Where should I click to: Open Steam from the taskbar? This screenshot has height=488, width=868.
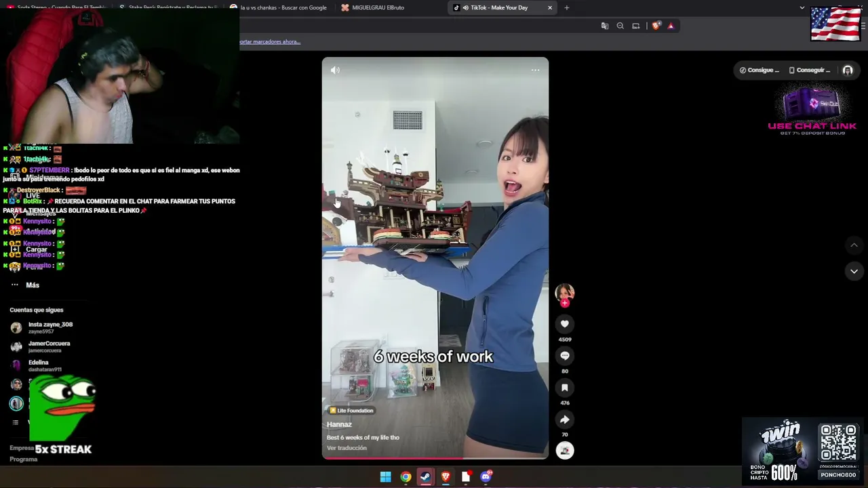[425, 476]
